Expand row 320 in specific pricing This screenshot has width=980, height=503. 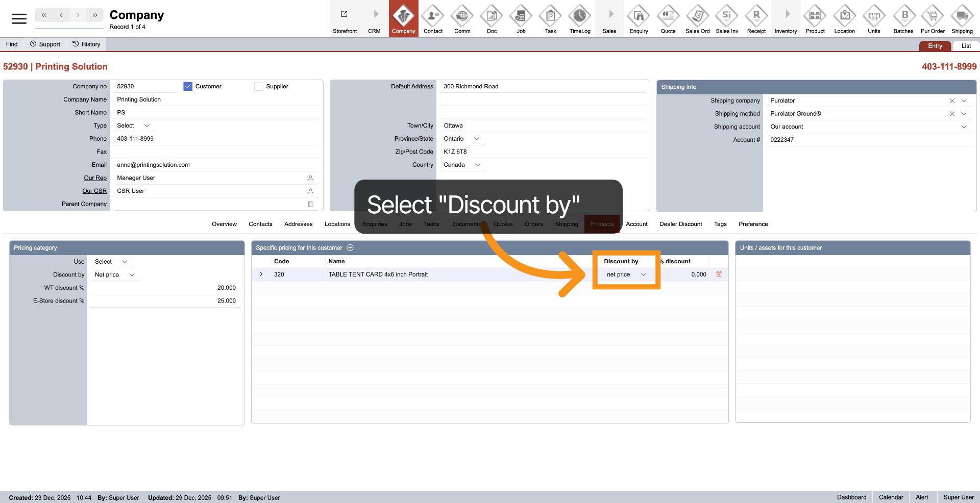tap(261, 274)
